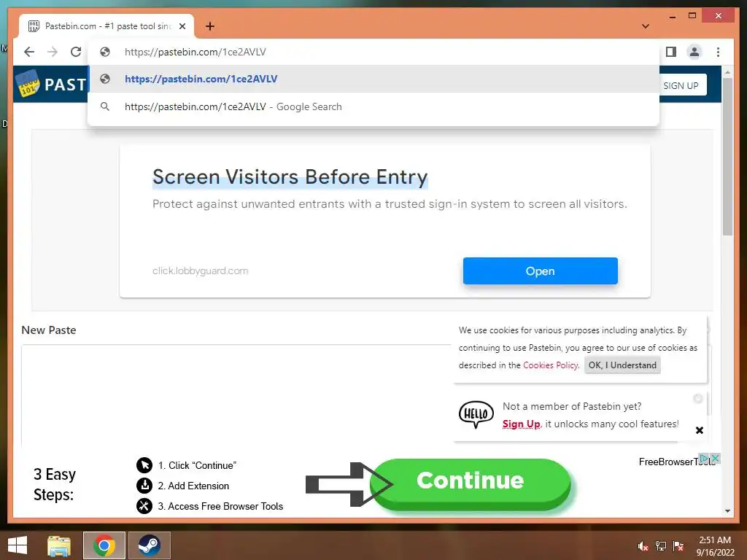Image resolution: width=747 pixels, height=560 pixels.
Task: Click the blue Open ad button
Action: click(x=541, y=271)
